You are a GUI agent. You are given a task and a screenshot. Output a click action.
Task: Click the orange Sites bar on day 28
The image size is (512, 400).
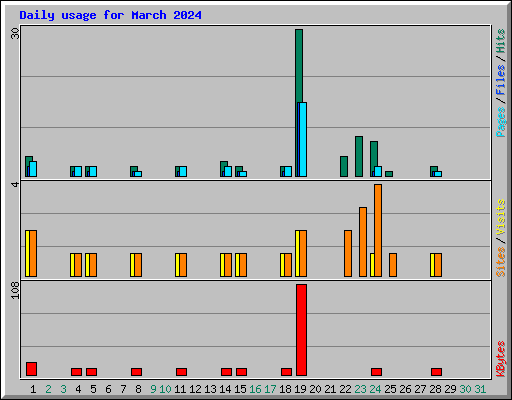[x=438, y=265]
